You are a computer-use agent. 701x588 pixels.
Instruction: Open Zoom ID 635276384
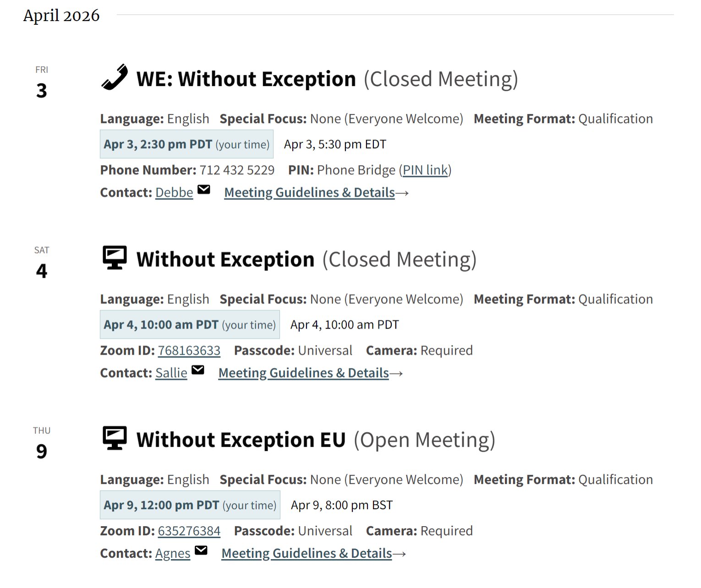pyautogui.click(x=189, y=531)
